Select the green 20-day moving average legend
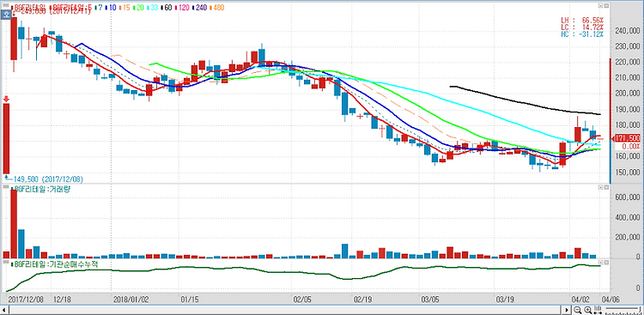The width and height of the screenshot is (644, 315). 139,8
